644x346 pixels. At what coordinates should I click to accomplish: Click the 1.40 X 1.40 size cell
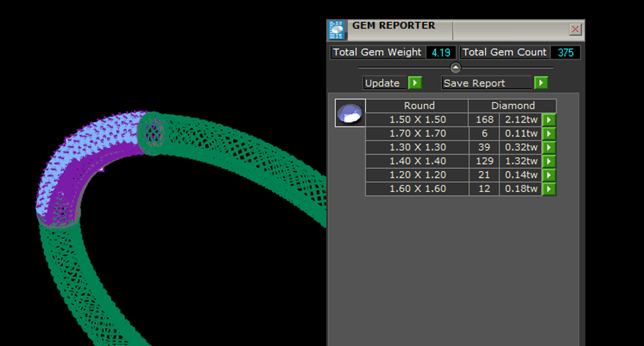pyautogui.click(x=417, y=161)
